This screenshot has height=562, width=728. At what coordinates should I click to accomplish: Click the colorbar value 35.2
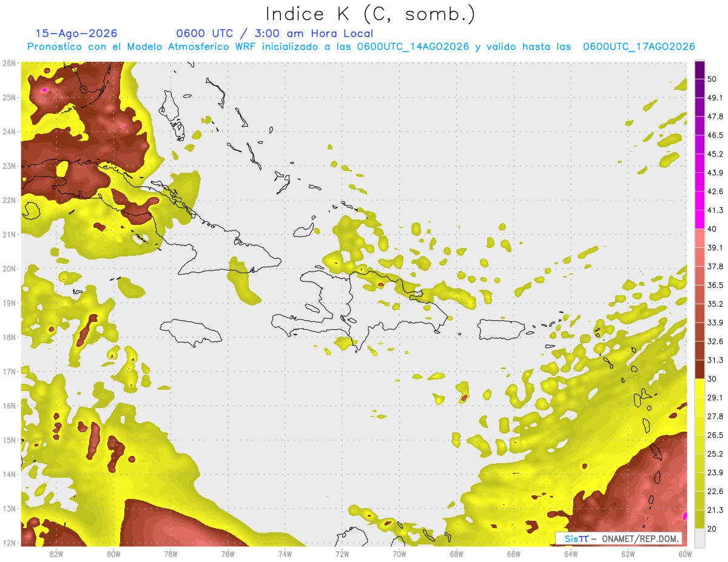(x=715, y=304)
